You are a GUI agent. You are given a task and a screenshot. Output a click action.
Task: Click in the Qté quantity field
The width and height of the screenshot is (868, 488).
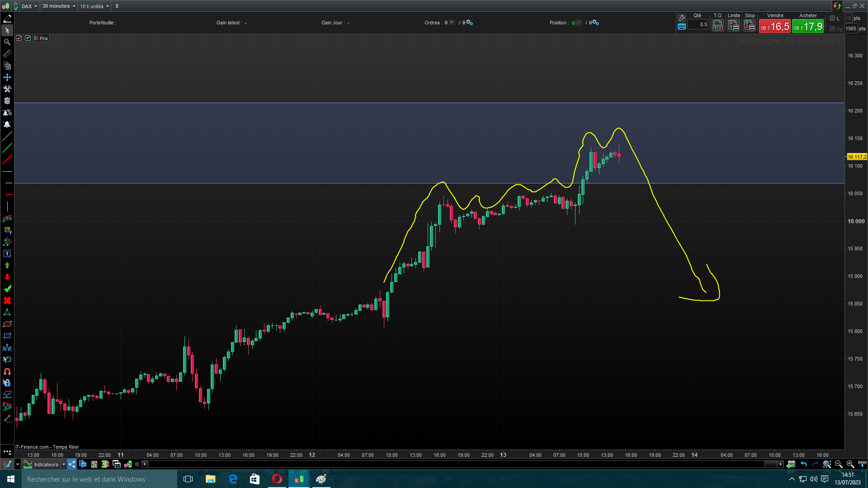pyautogui.click(x=698, y=25)
